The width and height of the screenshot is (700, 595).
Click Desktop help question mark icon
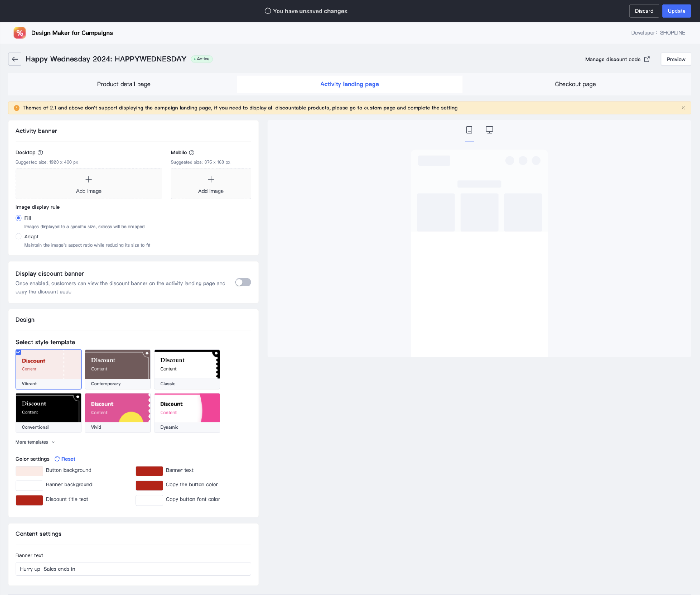pyautogui.click(x=40, y=153)
